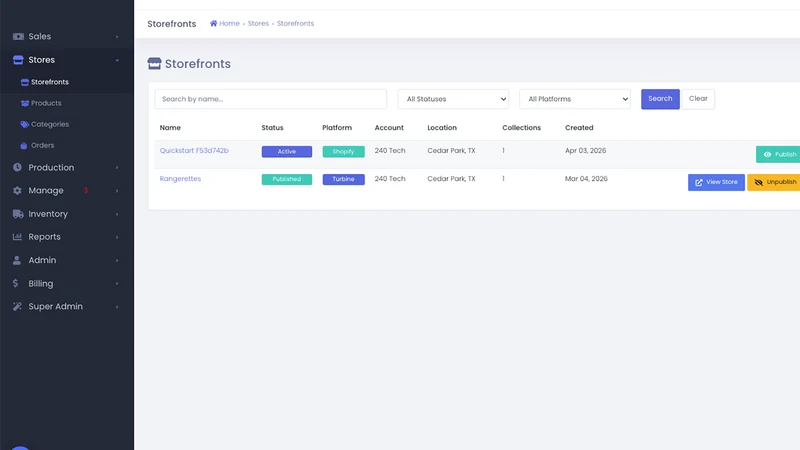This screenshot has width=800, height=450.
Task: Collapse the Stores menu chevron
Action: tap(117, 60)
